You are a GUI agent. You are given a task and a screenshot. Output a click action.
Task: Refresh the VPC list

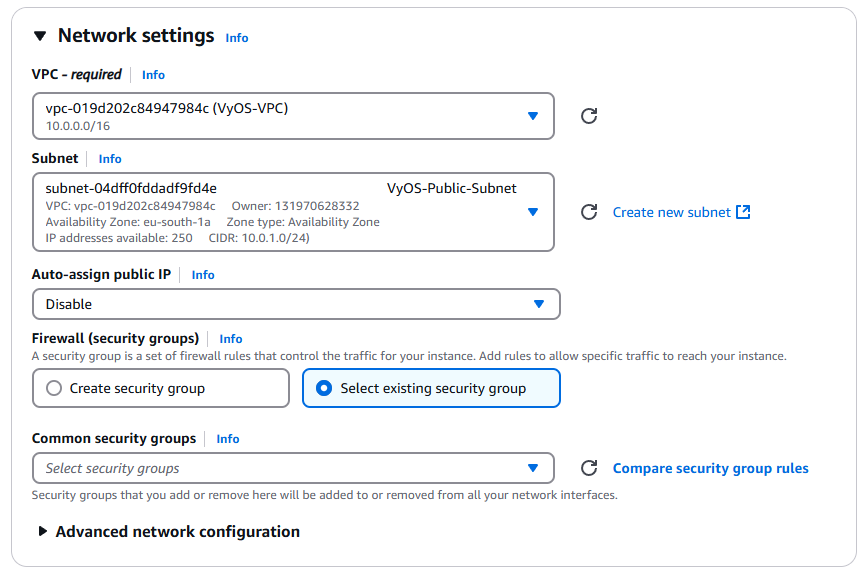(x=589, y=115)
